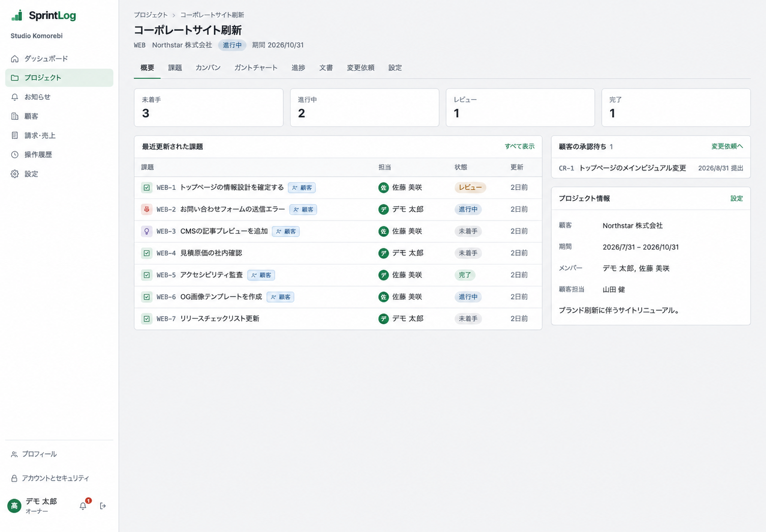Viewport: 766px width, 532px height.
Task: Click すべて表示 link for recent issues
Action: [x=519, y=147]
